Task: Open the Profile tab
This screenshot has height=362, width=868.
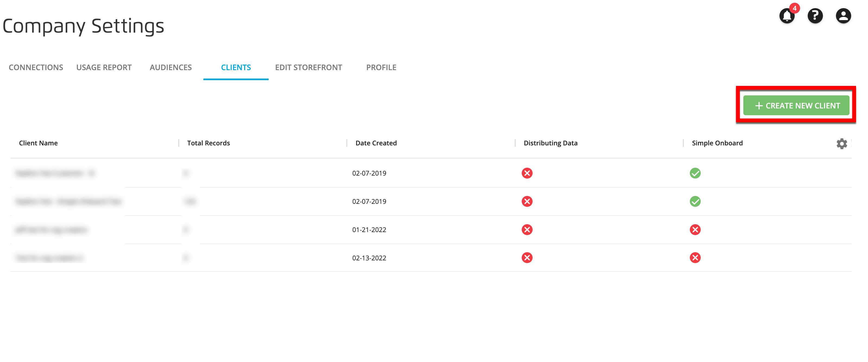Action: 381,67
